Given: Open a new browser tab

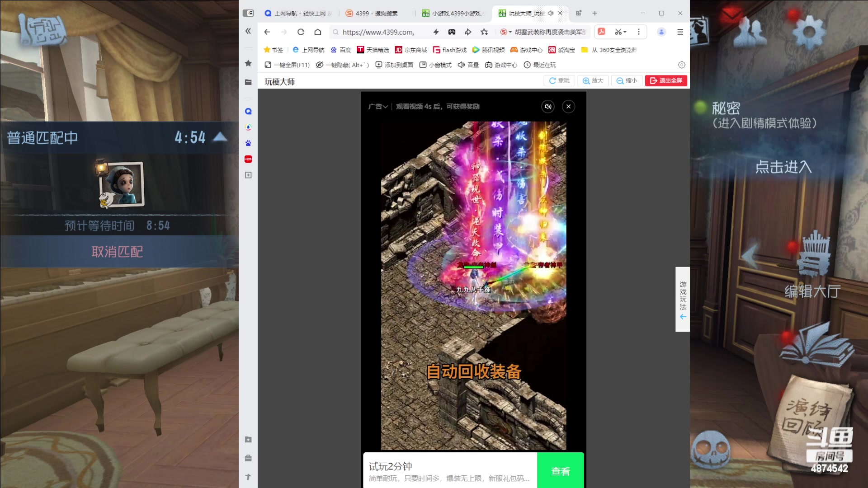Looking at the screenshot, I should [x=595, y=13].
